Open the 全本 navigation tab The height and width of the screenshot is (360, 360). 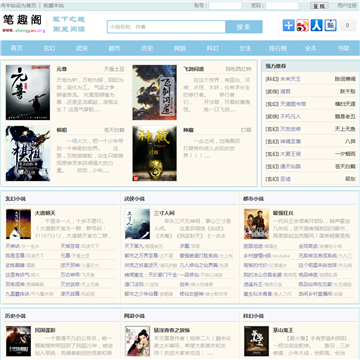pyautogui.click(x=311, y=48)
